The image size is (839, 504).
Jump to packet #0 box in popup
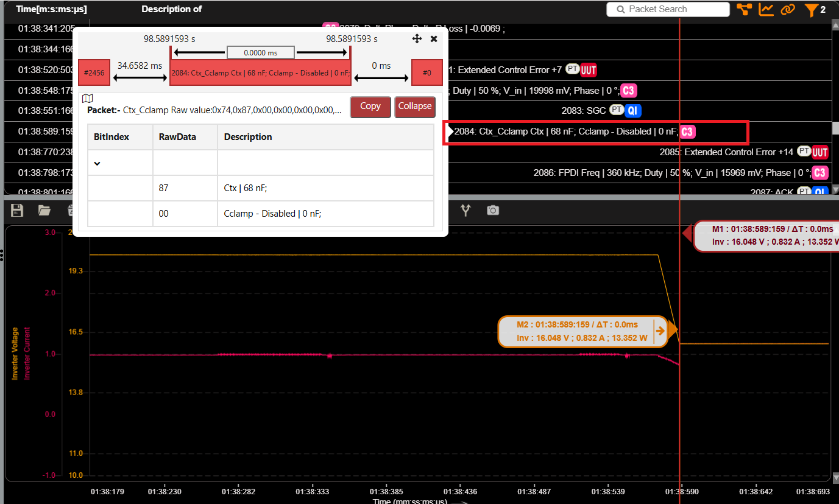(427, 72)
